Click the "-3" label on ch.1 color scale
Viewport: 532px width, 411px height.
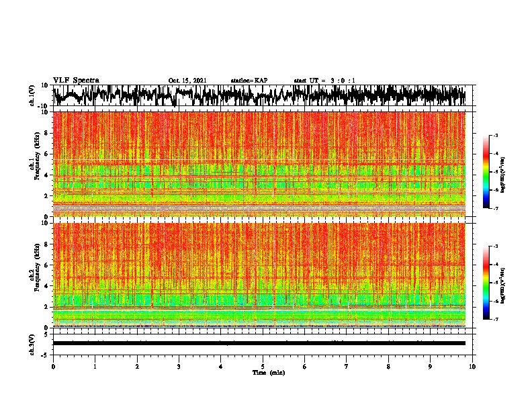[x=496, y=135]
